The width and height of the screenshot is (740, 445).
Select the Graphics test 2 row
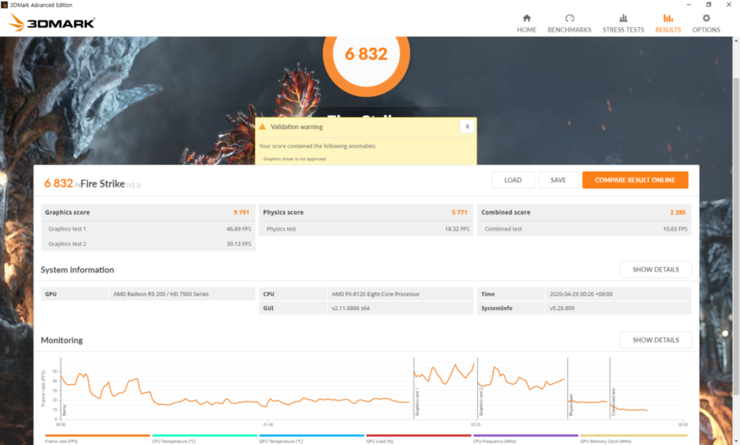(148, 244)
